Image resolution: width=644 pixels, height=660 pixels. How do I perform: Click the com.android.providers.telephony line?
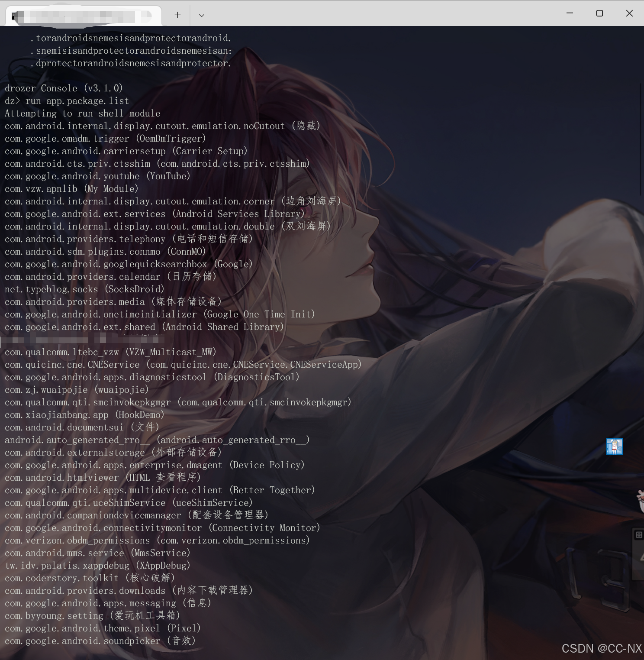tap(129, 239)
